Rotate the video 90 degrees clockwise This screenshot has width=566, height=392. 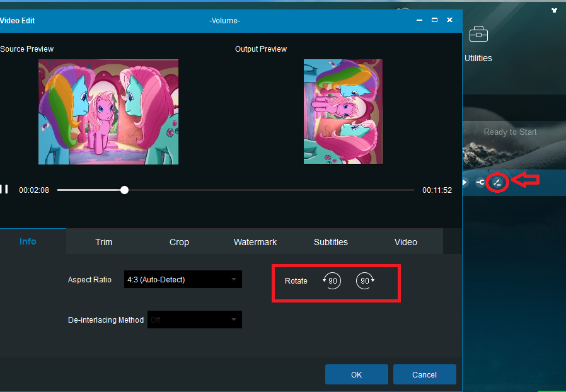coord(366,281)
